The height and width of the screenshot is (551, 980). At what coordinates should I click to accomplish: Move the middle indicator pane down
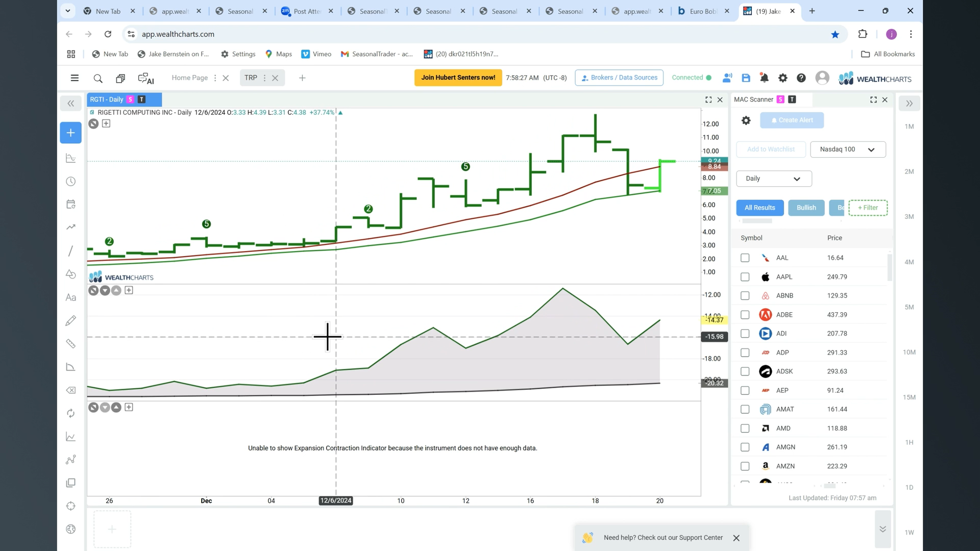pos(105,290)
